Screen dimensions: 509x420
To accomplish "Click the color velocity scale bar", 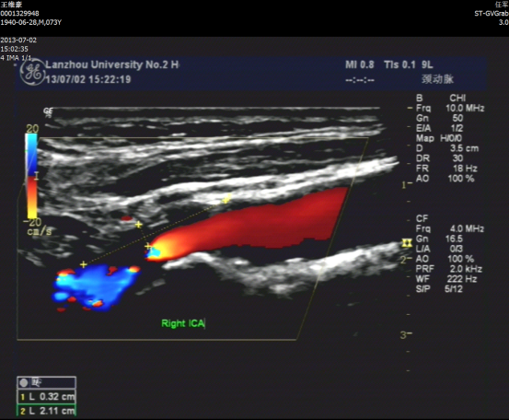I will [x=32, y=176].
